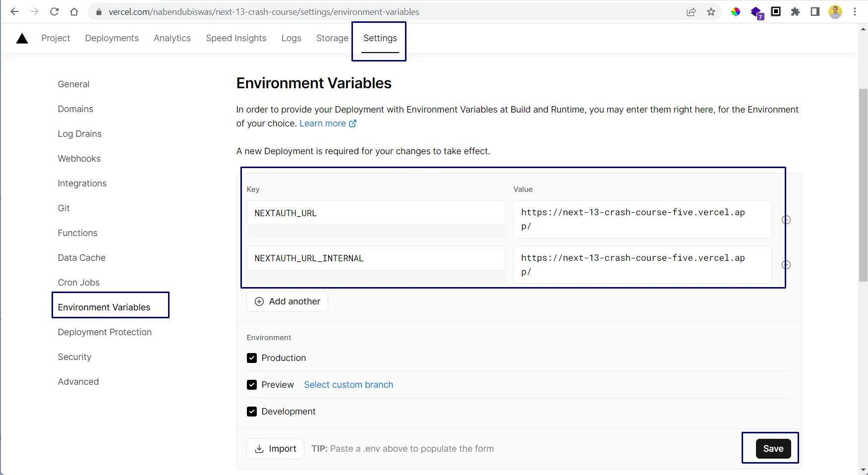Open Data Cache in sidebar
Screen dimensions: 868x475
[x=81, y=258]
